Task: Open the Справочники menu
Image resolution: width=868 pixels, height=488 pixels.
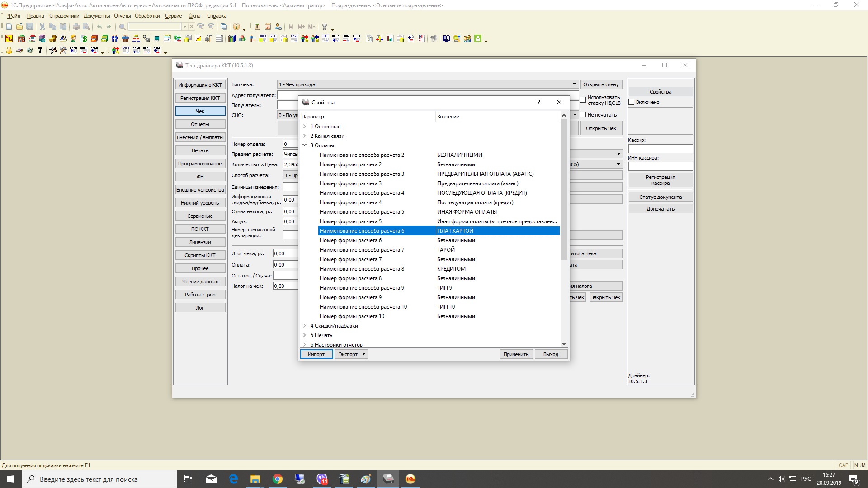Action: pos(64,16)
